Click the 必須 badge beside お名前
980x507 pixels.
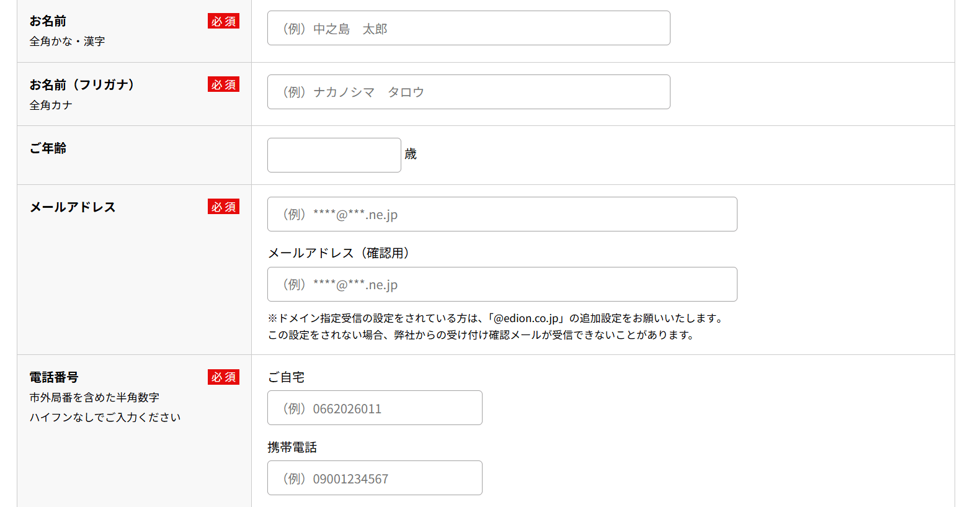[223, 22]
